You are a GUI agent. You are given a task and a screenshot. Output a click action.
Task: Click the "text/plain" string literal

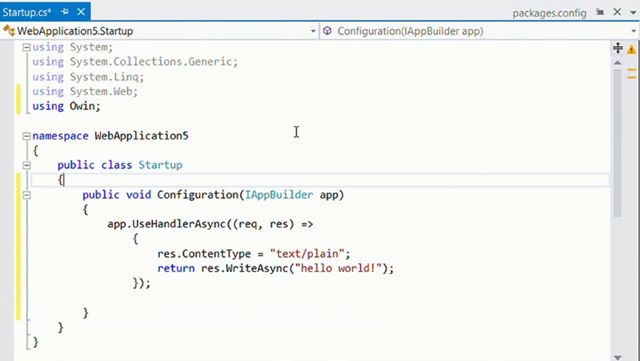(x=307, y=254)
